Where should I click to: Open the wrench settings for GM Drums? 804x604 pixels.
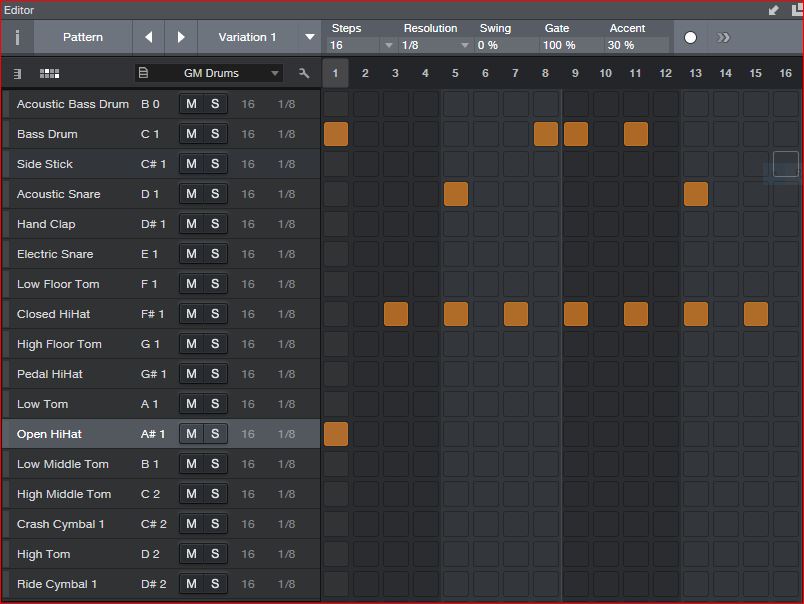[x=304, y=73]
